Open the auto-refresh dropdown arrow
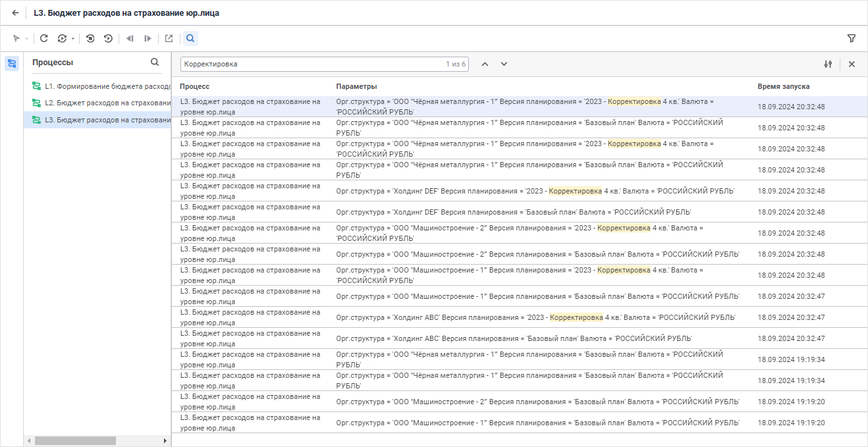This screenshot has width=868, height=447. [x=72, y=39]
